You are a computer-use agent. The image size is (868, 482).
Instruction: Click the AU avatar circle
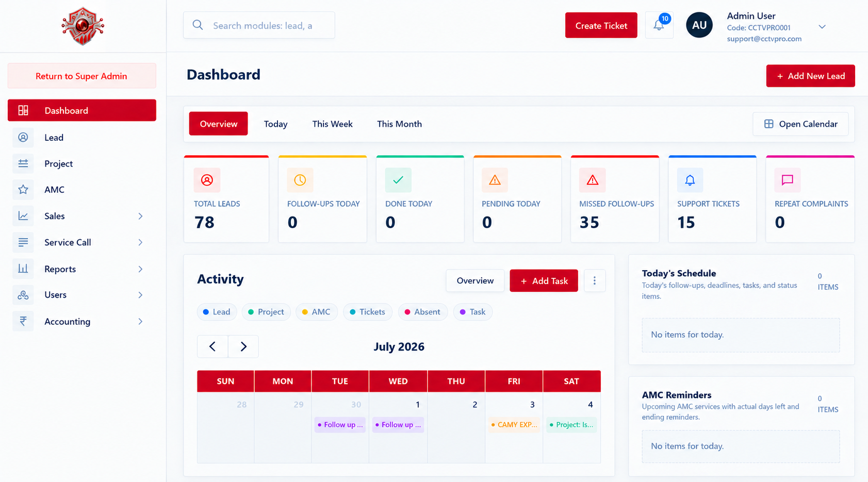click(699, 25)
